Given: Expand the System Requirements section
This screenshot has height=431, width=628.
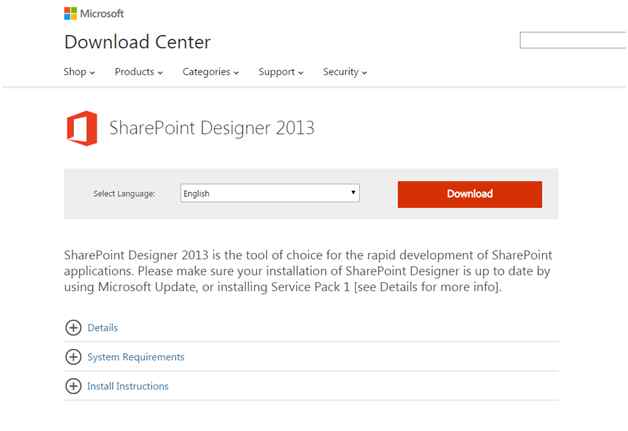Looking at the screenshot, I should point(136,357).
